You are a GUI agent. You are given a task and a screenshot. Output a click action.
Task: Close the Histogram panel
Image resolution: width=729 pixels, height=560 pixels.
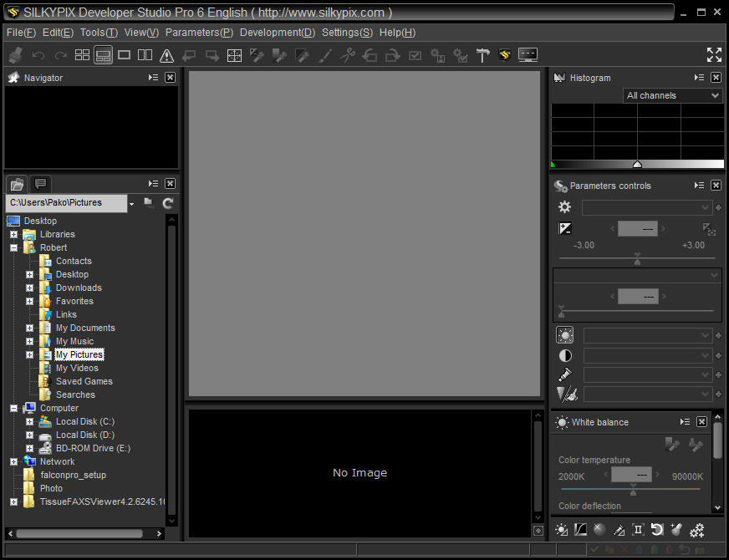point(716,78)
